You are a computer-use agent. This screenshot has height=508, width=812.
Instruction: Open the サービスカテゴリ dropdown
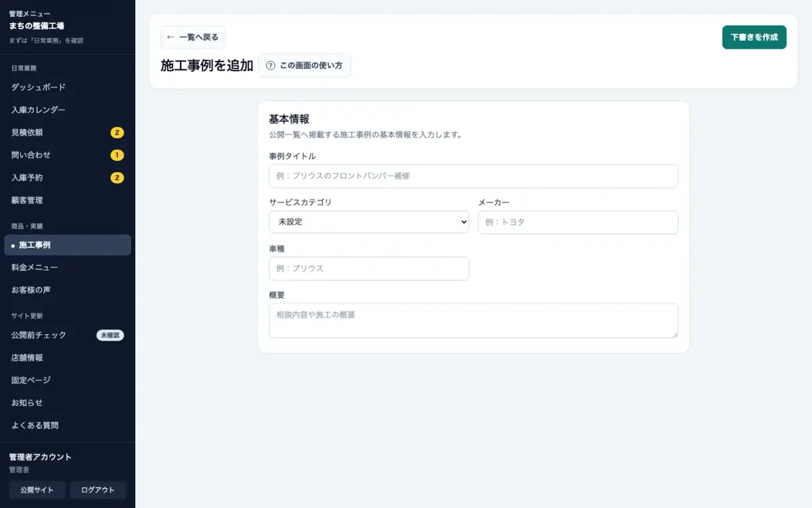point(369,221)
